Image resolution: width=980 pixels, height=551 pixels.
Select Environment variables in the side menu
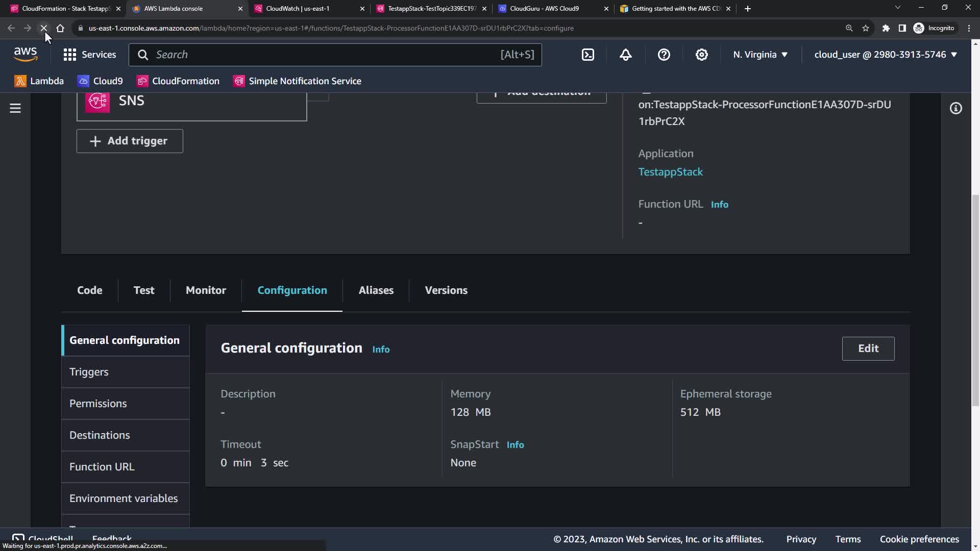(124, 498)
